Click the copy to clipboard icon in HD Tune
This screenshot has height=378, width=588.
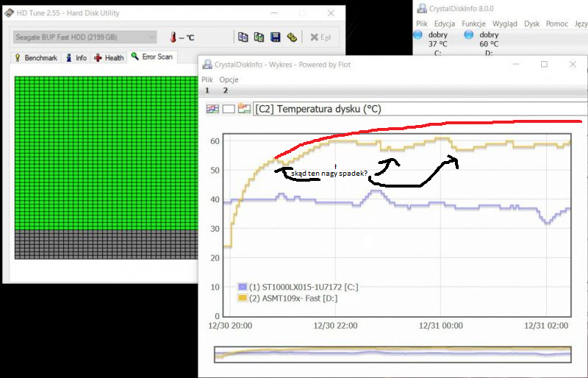243,38
